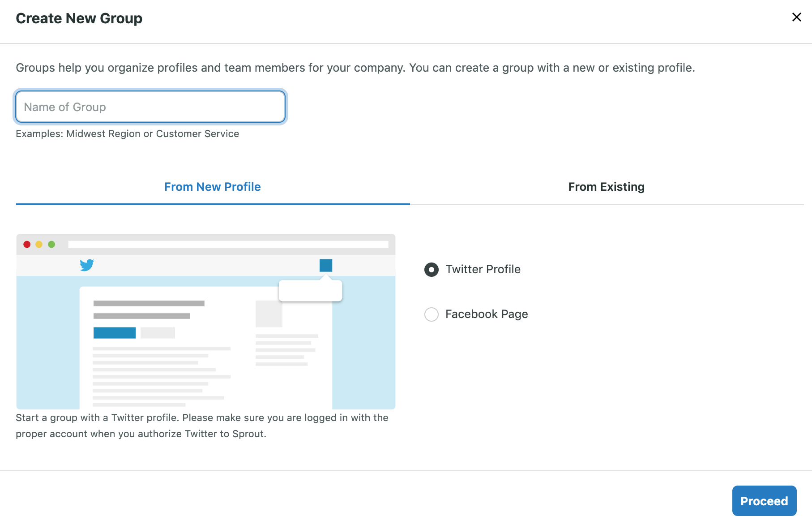Click the Name of Group input field
The width and height of the screenshot is (812, 525).
pos(150,107)
